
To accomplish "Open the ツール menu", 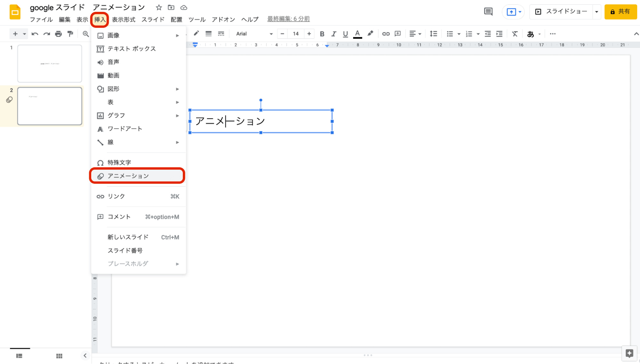I will pyautogui.click(x=197, y=20).
